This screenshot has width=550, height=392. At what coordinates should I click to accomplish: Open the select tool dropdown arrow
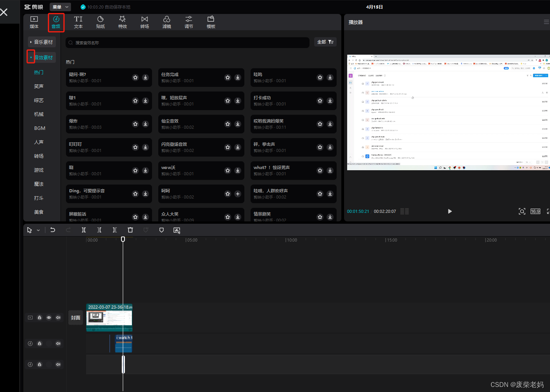pos(38,230)
